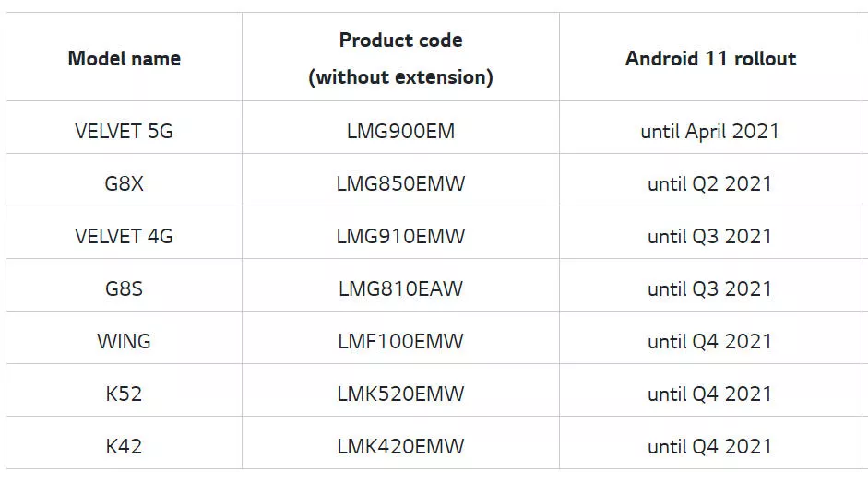The width and height of the screenshot is (868, 482).
Task: Select the G8S model name
Action: pyautogui.click(x=124, y=288)
